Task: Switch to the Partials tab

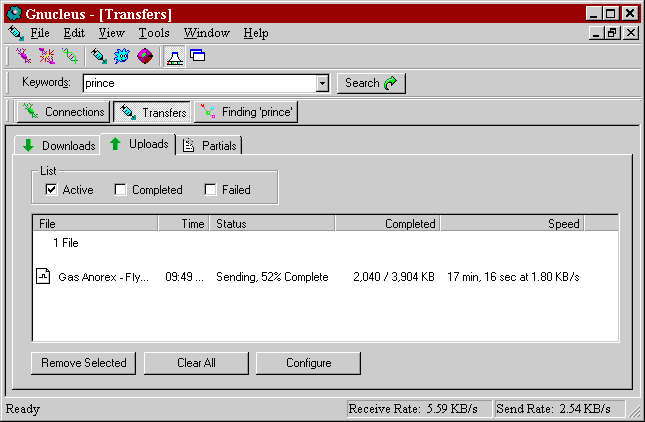Action: tap(211, 146)
